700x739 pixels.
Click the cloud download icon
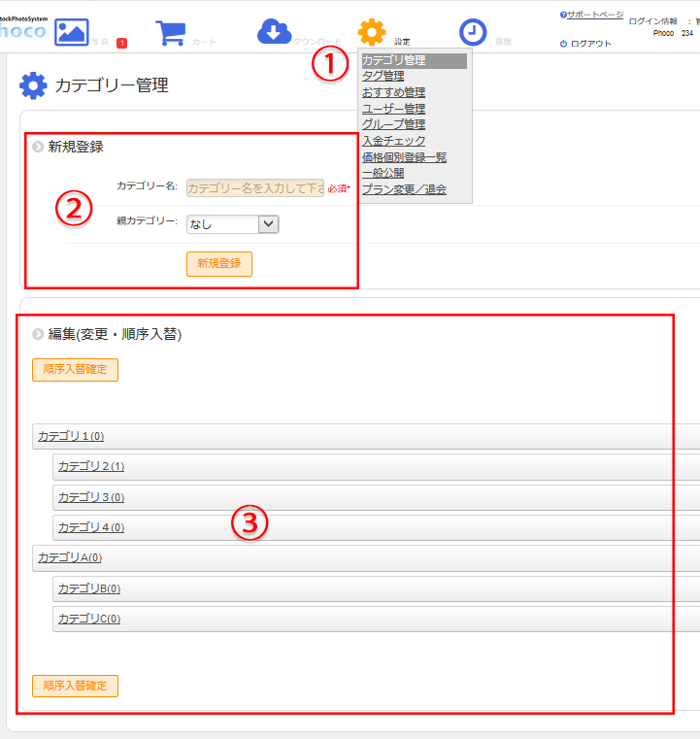274,32
